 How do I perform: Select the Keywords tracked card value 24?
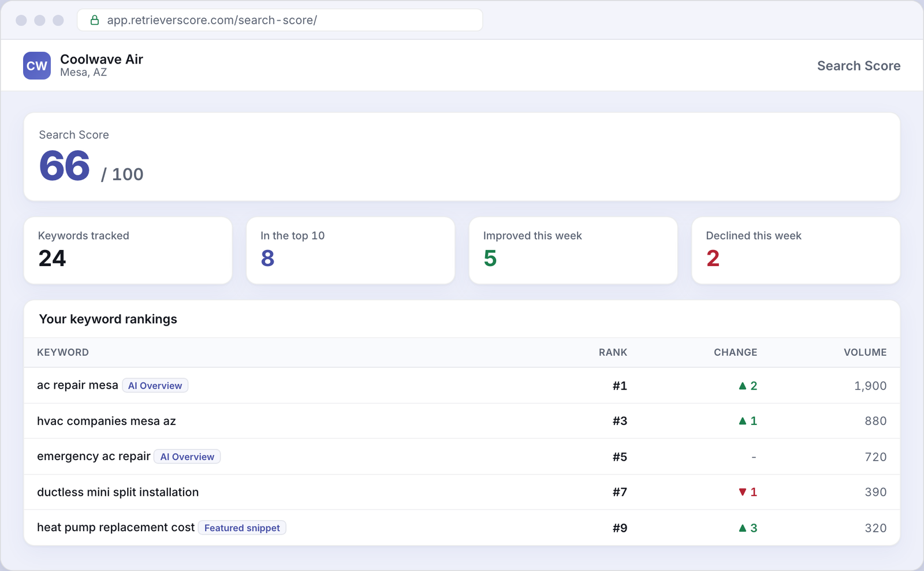click(x=52, y=258)
